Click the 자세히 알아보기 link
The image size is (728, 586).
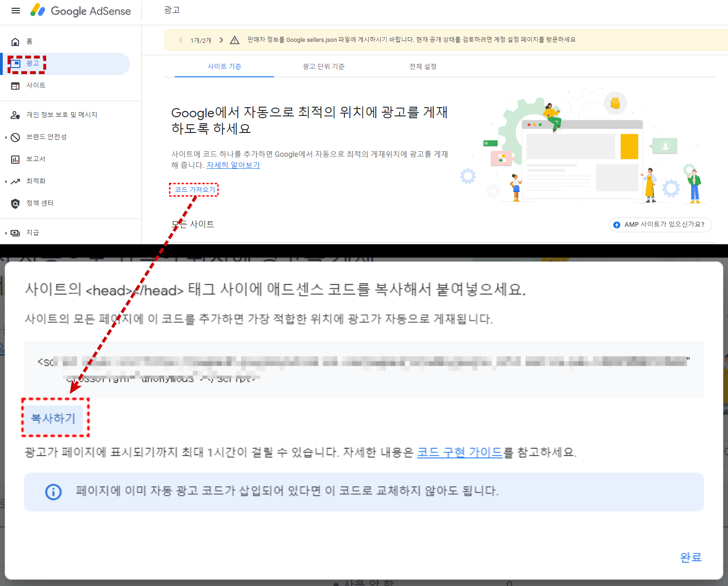click(233, 165)
